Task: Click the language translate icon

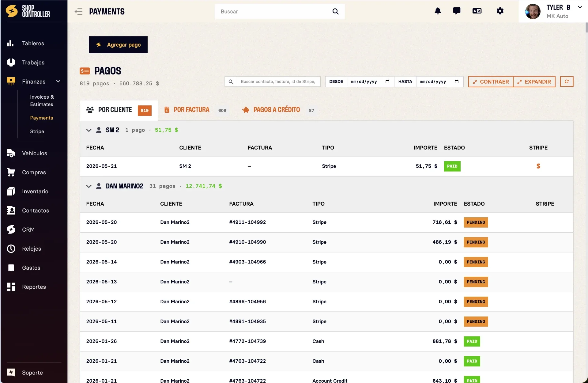Action: tap(477, 11)
